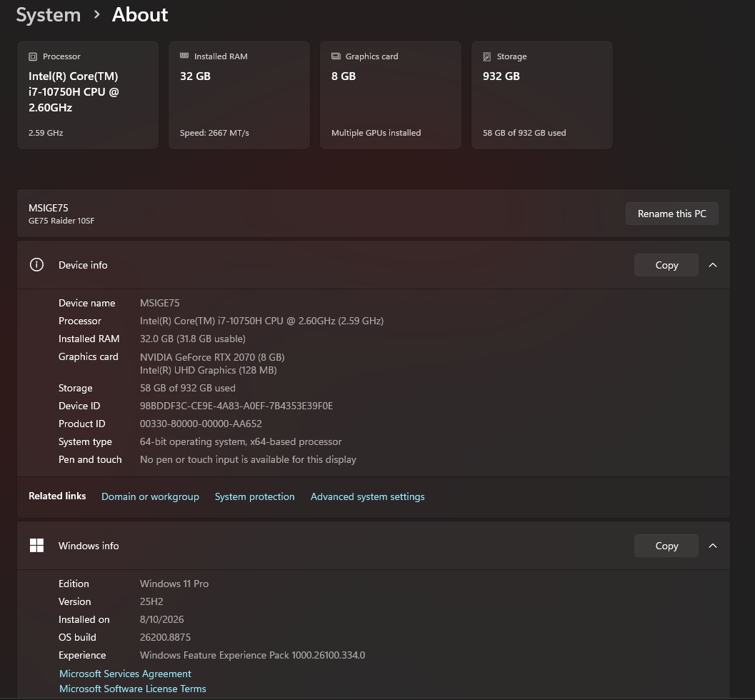The height and width of the screenshot is (700, 755).
Task: Click Windows Feature Experience Pack text
Action: tap(252, 655)
